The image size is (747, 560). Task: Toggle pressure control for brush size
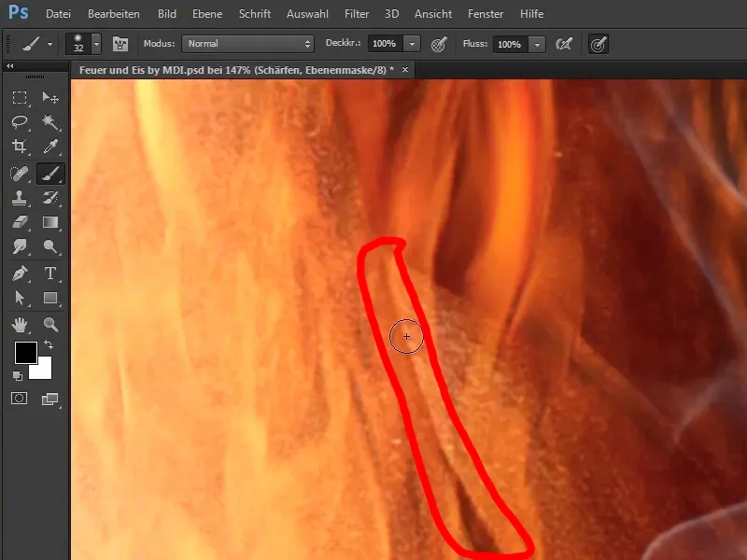click(x=599, y=44)
